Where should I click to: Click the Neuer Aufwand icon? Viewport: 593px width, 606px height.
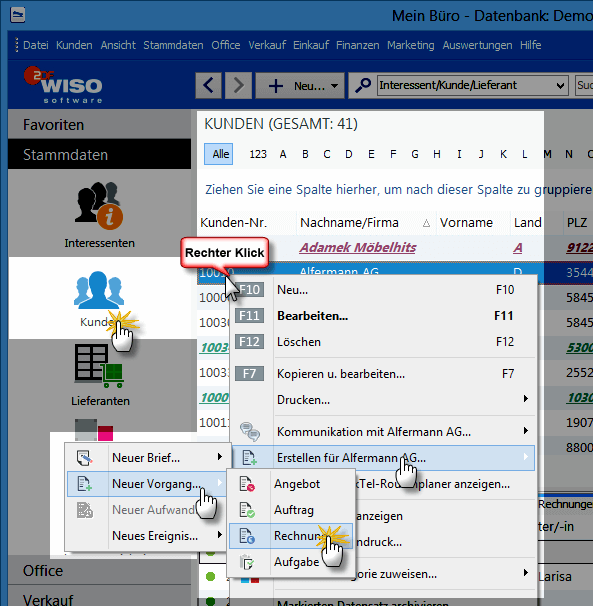pos(84,510)
